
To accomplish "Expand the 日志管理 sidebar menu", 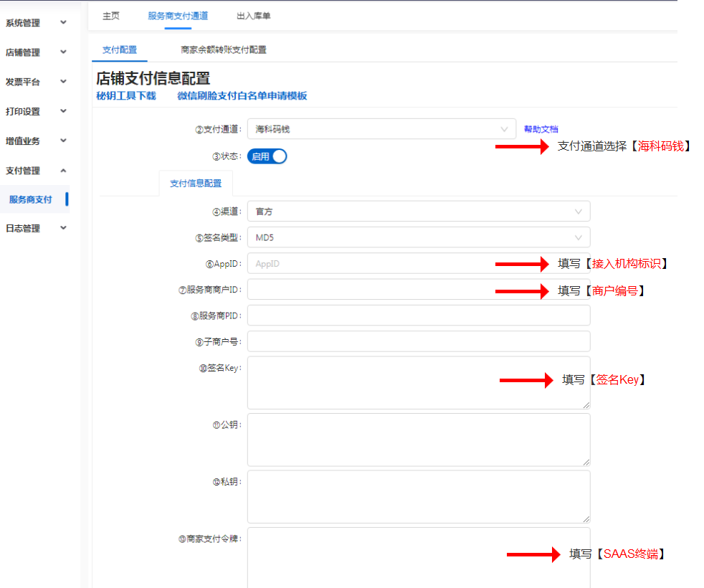I will 36,228.
